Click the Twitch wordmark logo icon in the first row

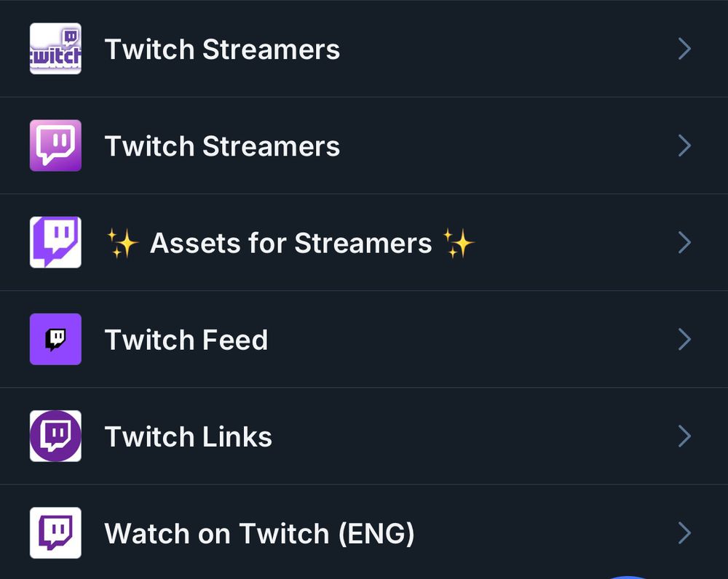pyautogui.click(x=55, y=49)
